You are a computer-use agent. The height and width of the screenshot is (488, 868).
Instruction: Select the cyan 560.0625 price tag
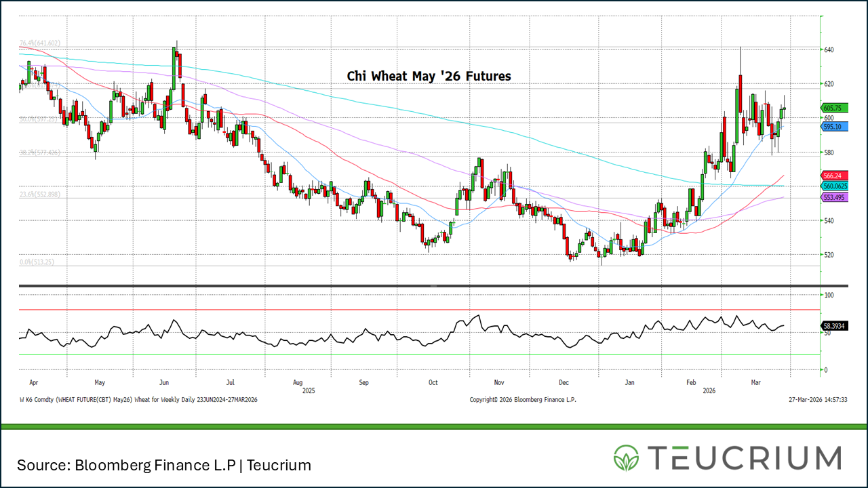(836, 185)
